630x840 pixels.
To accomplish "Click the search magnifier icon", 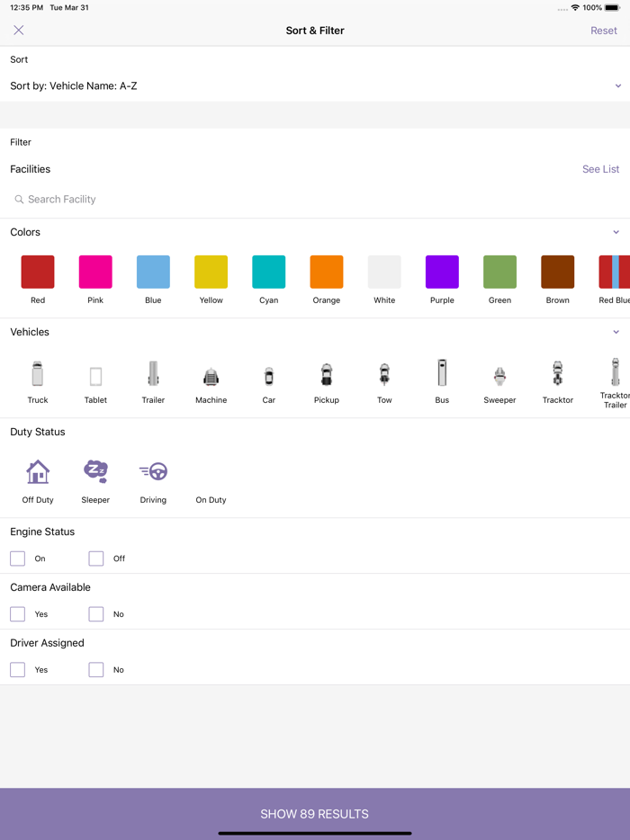I will pyautogui.click(x=19, y=200).
